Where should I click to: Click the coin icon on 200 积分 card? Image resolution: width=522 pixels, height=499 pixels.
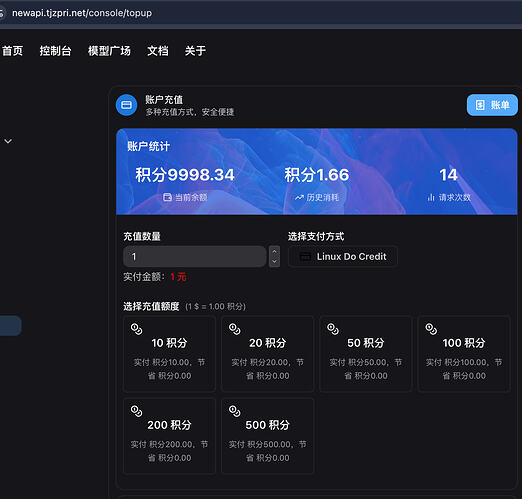tap(136, 411)
